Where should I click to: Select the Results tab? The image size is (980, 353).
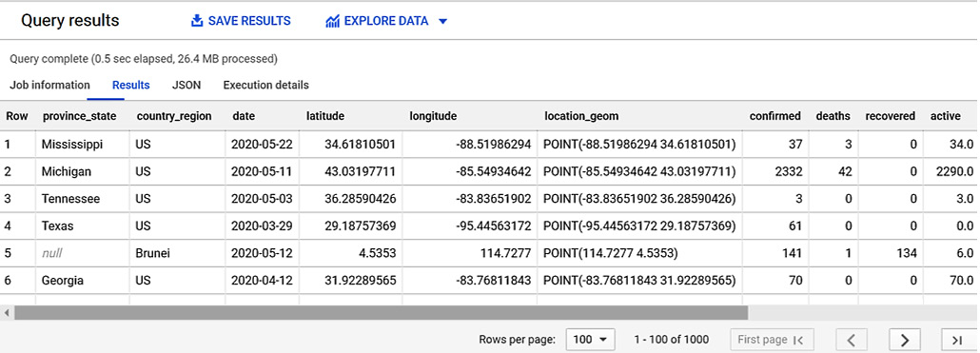point(130,85)
